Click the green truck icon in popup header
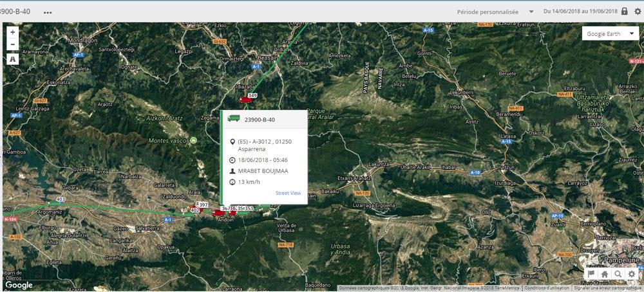This screenshot has width=644, height=292. tap(233, 118)
